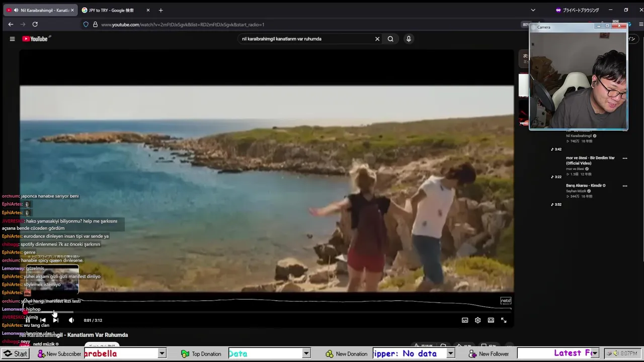The width and height of the screenshot is (644, 362).
Task: Click the private browsing mask icon
Action: click(x=558, y=10)
